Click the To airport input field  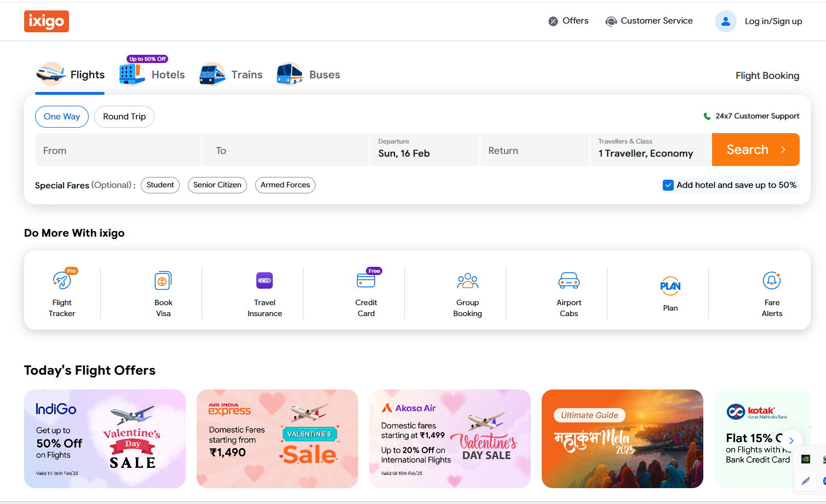coord(286,150)
